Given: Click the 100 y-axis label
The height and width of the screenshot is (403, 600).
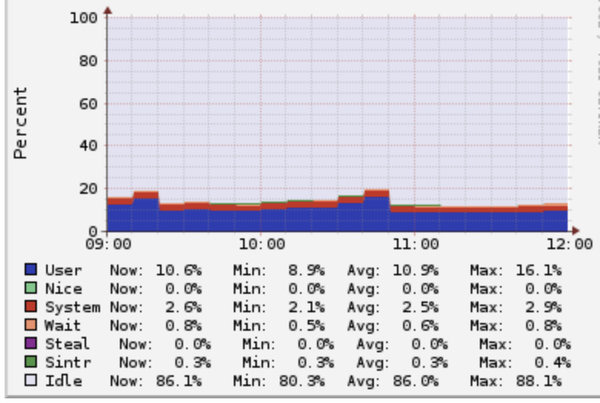Looking at the screenshot, I should click(83, 18).
